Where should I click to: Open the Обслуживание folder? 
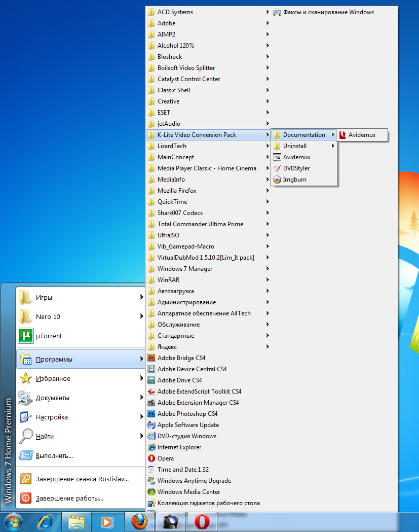coord(208,325)
